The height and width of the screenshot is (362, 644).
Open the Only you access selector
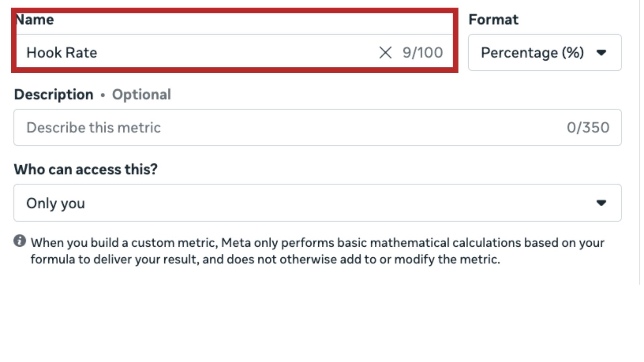[x=317, y=203]
